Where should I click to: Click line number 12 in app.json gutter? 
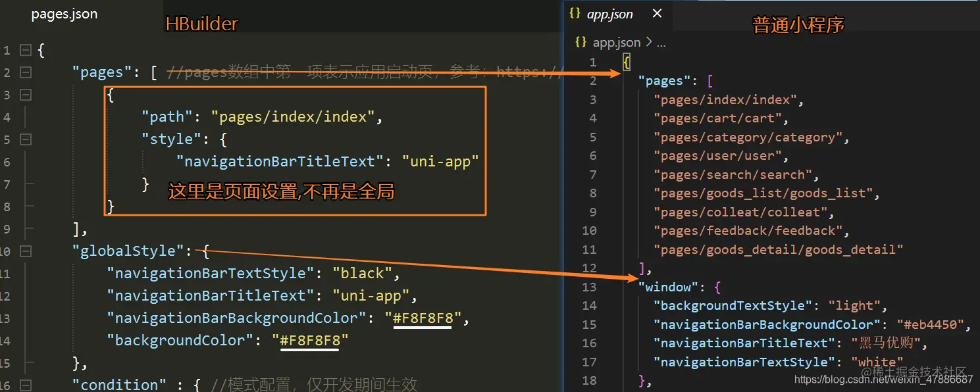[x=589, y=268]
